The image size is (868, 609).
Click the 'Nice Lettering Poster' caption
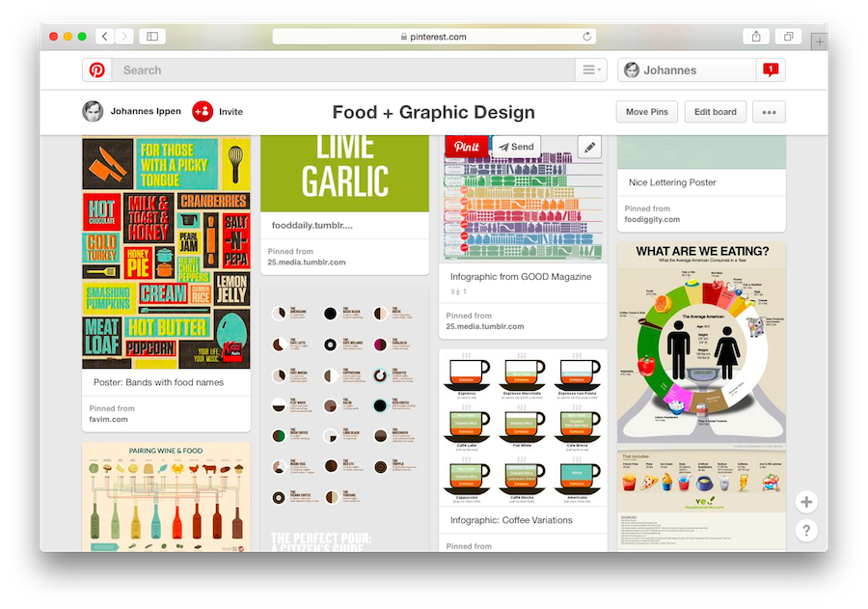coord(672,182)
